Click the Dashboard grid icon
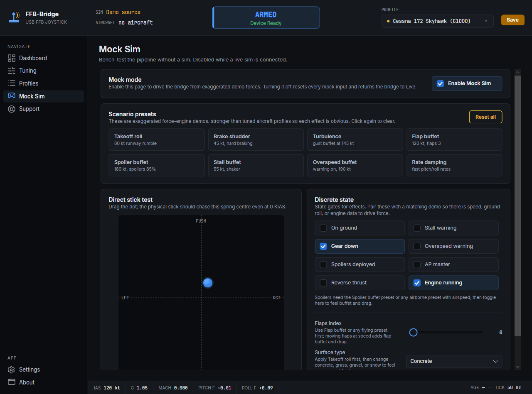532x394 pixels. (12, 58)
